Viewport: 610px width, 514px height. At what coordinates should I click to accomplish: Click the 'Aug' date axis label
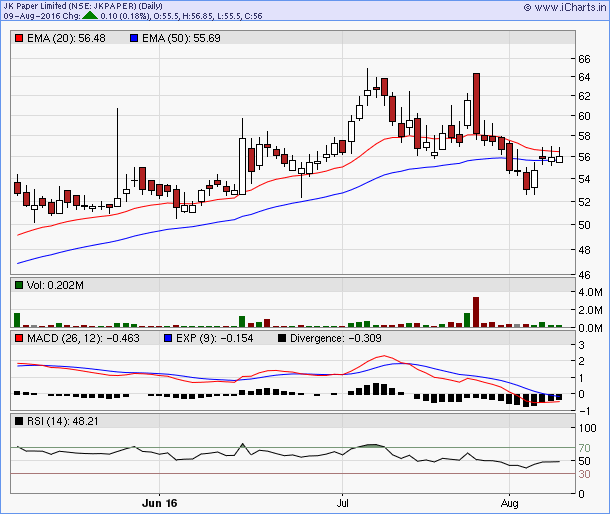coord(510,503)
